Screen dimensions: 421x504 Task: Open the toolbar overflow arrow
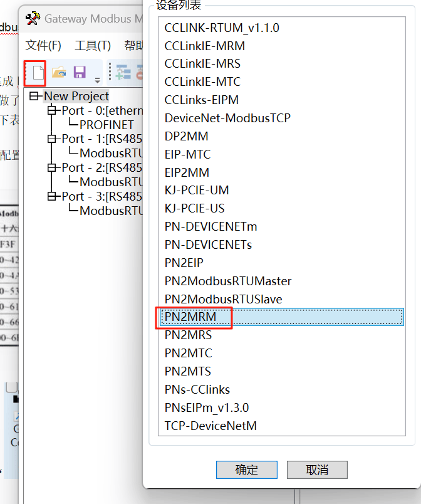click(97, 80)
